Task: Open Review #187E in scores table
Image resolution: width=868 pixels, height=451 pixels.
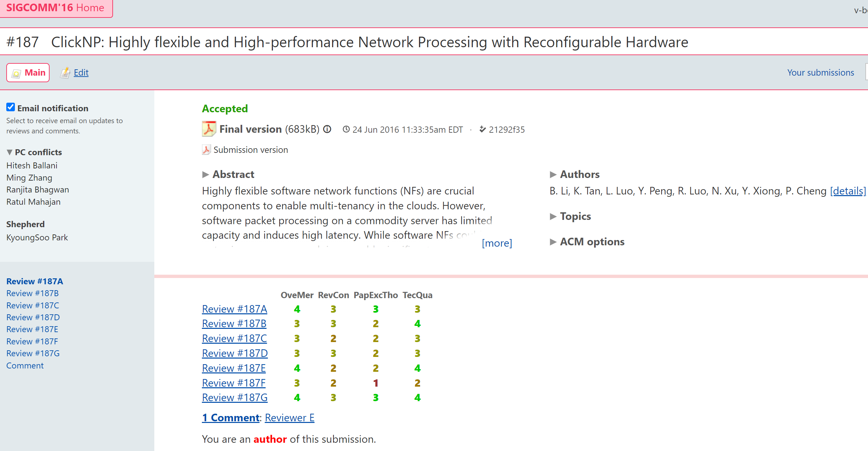Action: (234, 368)
